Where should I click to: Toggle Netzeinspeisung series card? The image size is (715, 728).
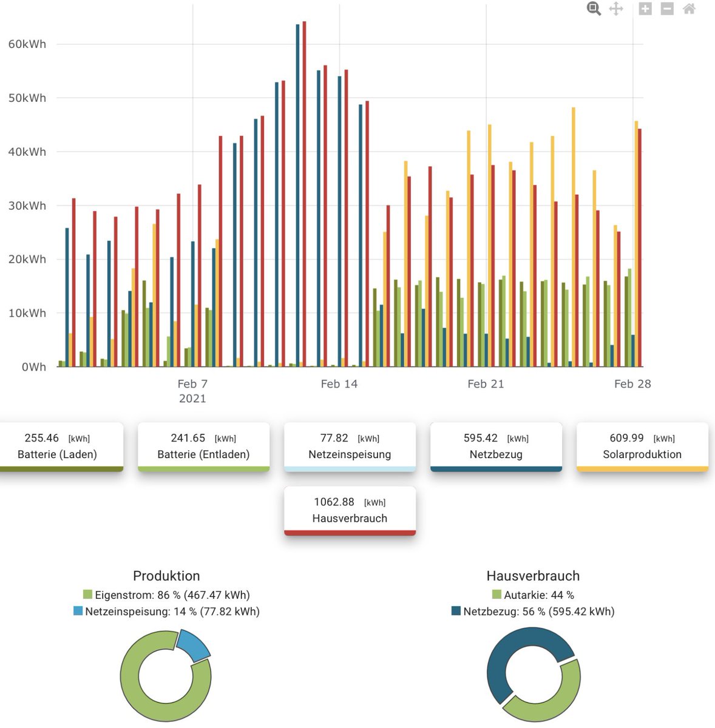(x=350, y=447)
